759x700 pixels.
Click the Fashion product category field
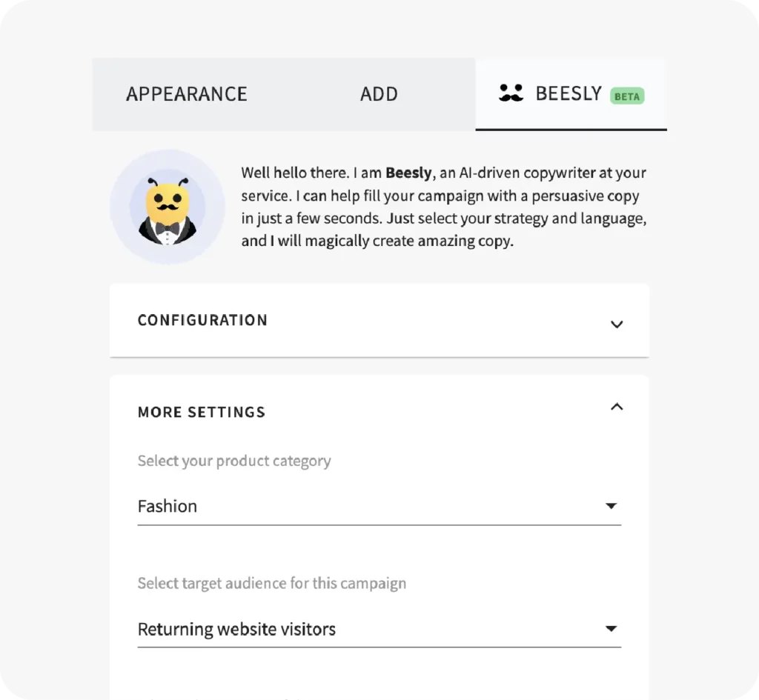pyautogui.click(x=379, y=507)
